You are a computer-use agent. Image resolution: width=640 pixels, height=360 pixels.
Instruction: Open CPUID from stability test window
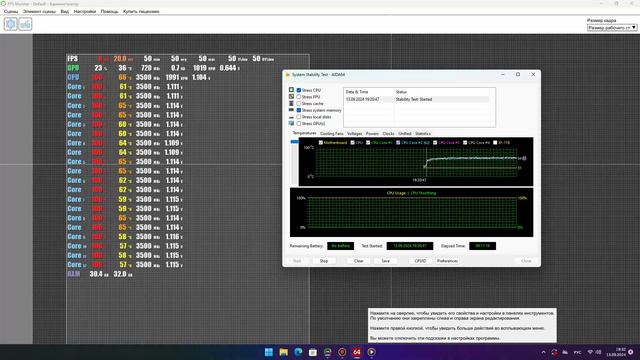point(420,260)
